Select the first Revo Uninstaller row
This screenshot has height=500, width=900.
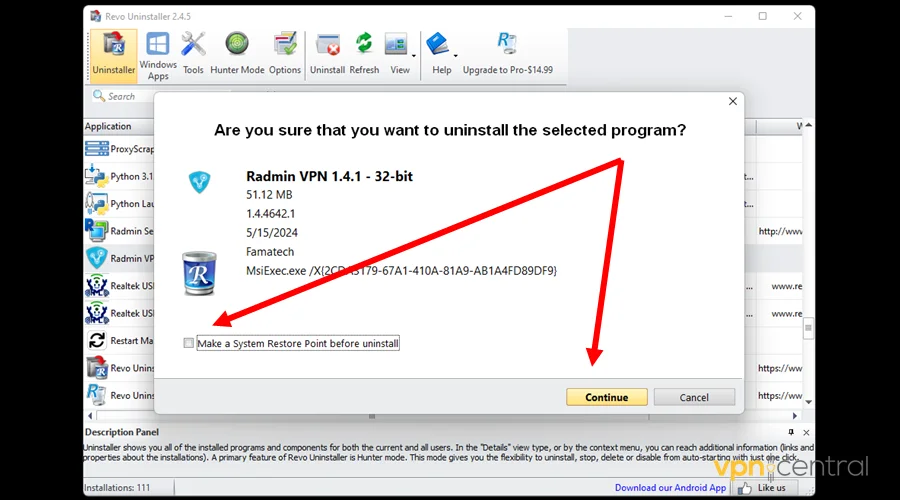click(119, 368)
